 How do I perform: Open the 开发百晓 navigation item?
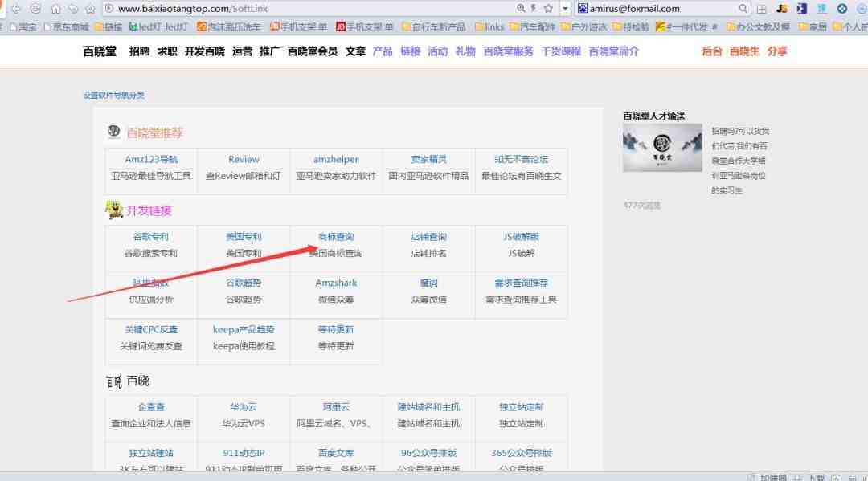[205, 51]
